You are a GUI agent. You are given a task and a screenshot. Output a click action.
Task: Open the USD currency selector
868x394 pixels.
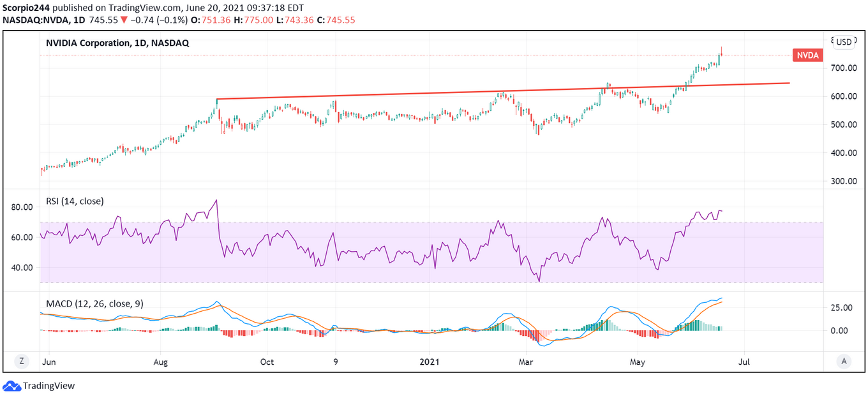pos(844,42)
